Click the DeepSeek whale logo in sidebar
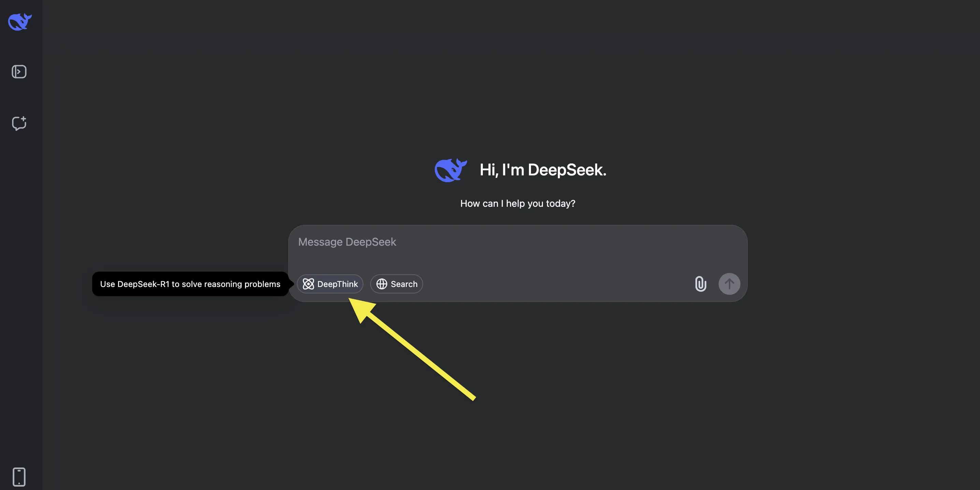The width and height of the screenshot is (980, 490). (x=20, y=22)
